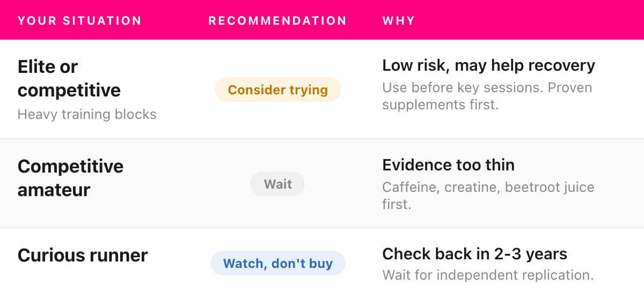
Task: Select the Elite or competitive heading
Action: click(x=69, y=78)
